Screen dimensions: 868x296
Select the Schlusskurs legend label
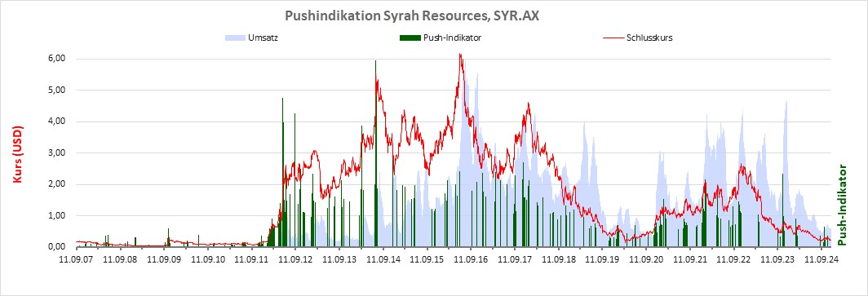click(649, 38)
